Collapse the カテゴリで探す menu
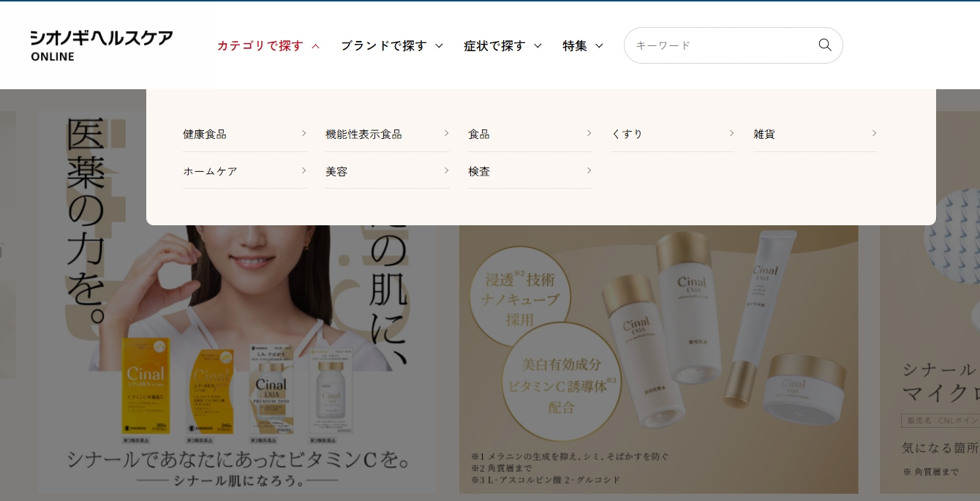The height and width of the screenshot is (501, 980). click(268, 45)
